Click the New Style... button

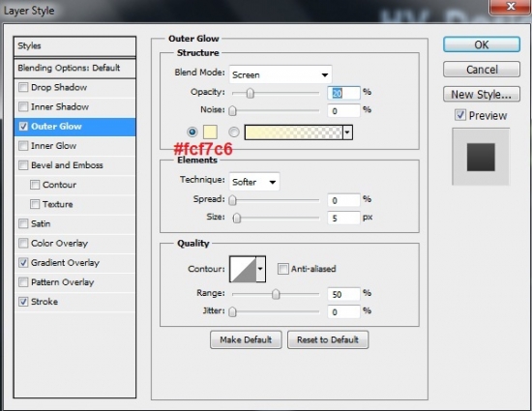click(x=481, y=94)
